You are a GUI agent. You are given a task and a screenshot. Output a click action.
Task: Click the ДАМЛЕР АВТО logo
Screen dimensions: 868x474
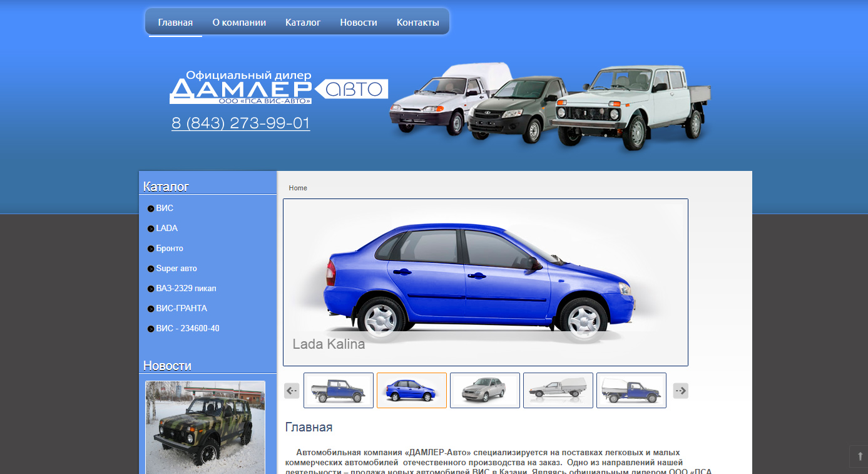pyautogui.click(x=278, y=88)
